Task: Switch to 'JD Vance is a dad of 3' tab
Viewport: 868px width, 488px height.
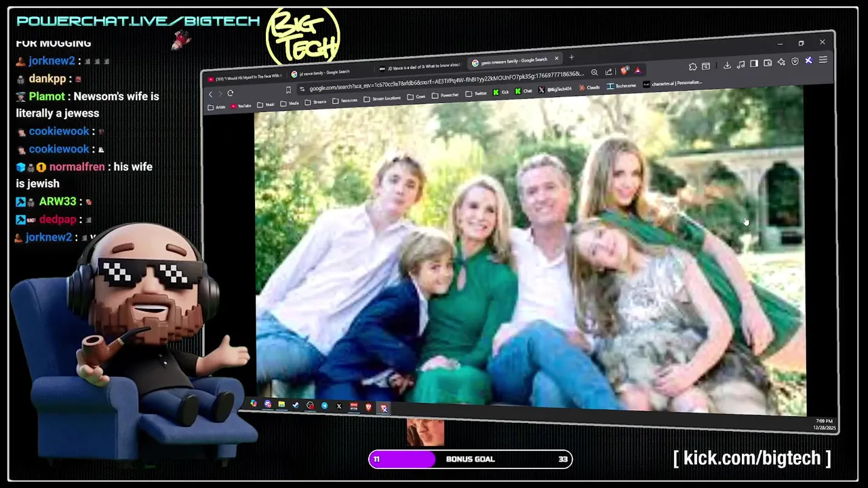Action: pos(420,67)
